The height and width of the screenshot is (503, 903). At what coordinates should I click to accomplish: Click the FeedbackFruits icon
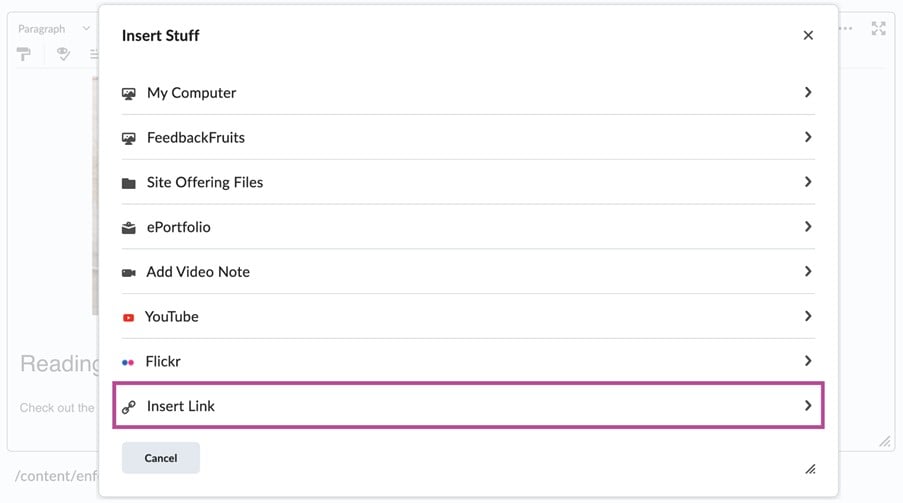click(x=128, y=138)
